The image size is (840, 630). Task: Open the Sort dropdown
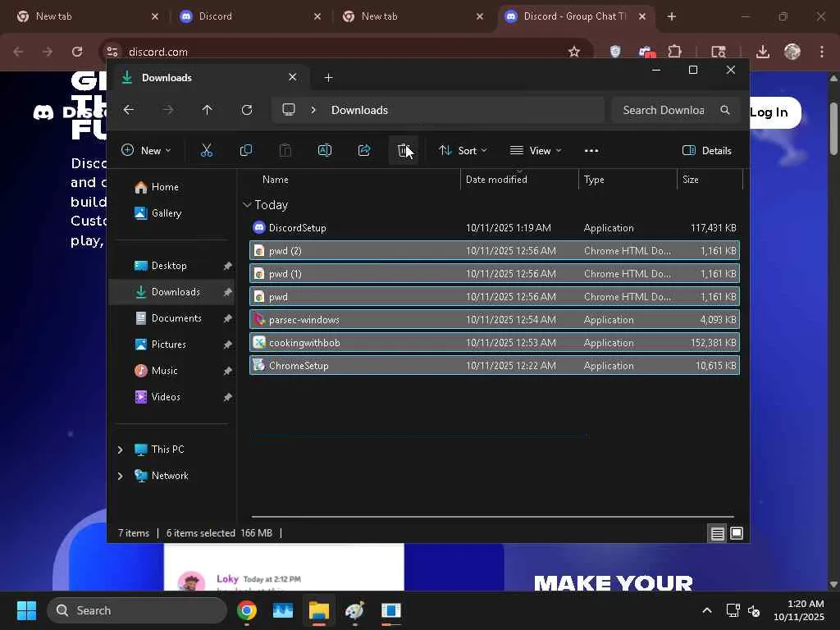[x=463, y=150]
